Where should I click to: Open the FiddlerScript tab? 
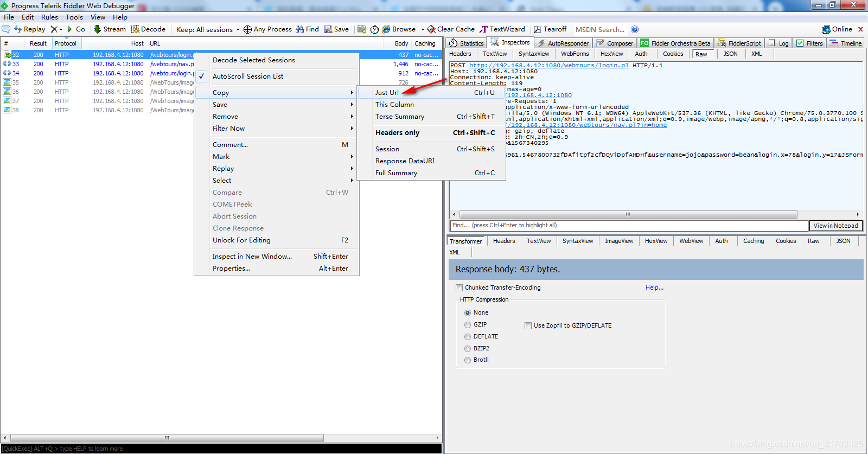[739, 43]
